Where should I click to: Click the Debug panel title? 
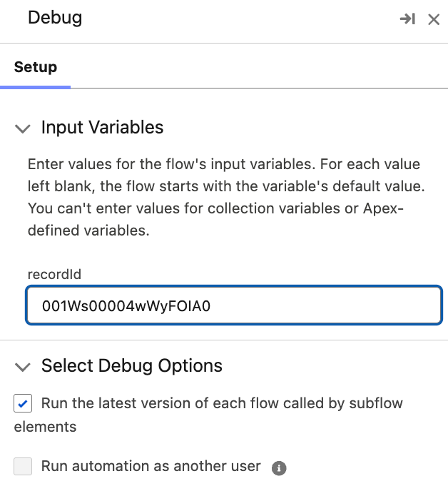click(x=55, y=18)
